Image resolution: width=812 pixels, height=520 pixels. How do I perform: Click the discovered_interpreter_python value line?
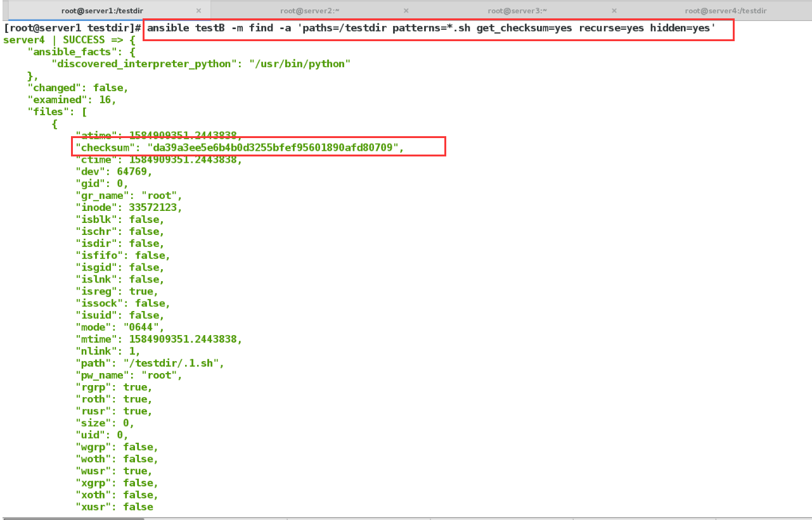[x=201, y=64]
